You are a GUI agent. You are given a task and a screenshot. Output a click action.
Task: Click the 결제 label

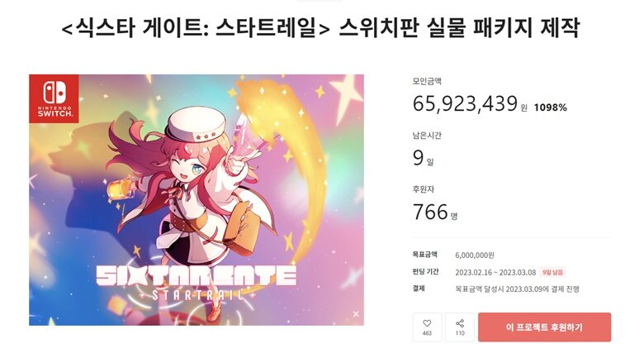[x=419, y=289]
